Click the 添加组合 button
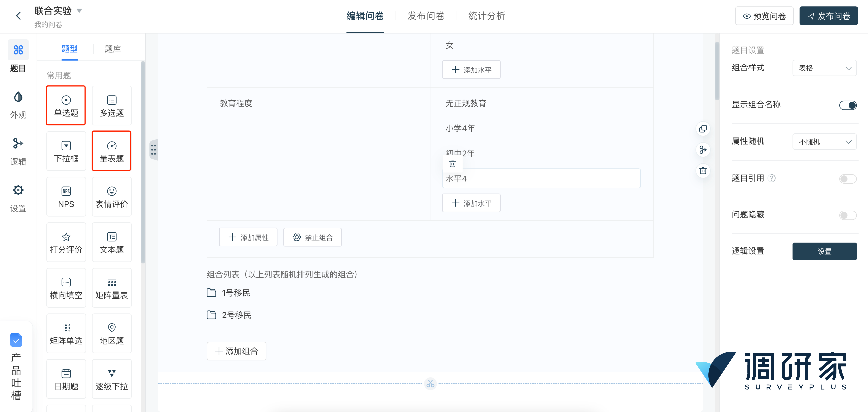Image resolution: width=868 pixels, height=412 pixels. [x=236, y=351]
